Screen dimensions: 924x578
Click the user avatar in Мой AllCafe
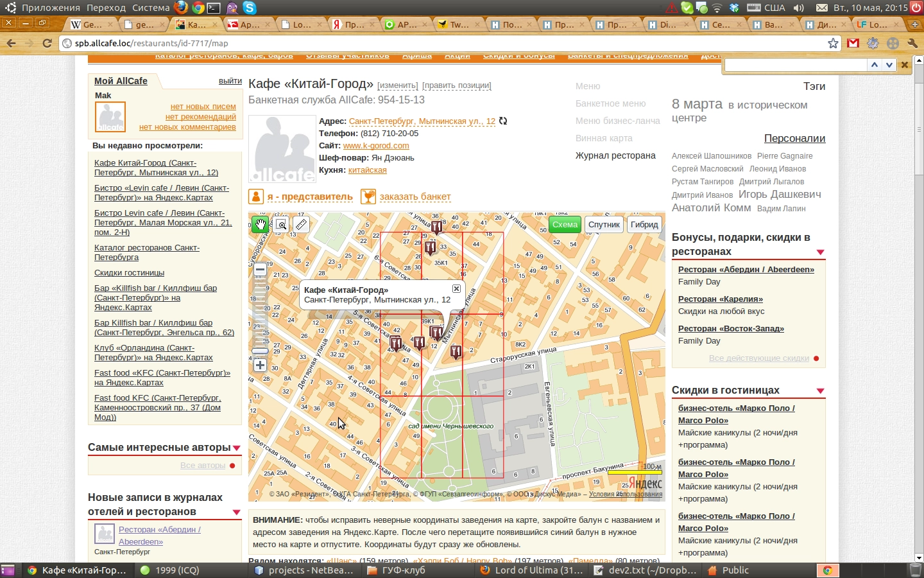(110, 117)
